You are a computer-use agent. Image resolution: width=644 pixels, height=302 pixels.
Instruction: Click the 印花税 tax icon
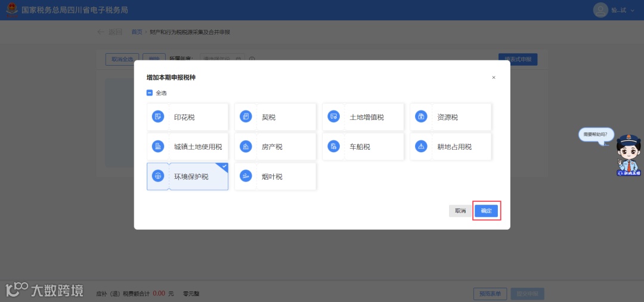158,117
